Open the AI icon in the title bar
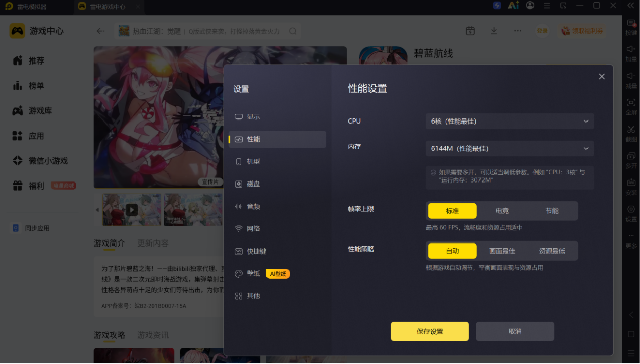The height and width of the screenshot is (364, 640). [513, 6]
